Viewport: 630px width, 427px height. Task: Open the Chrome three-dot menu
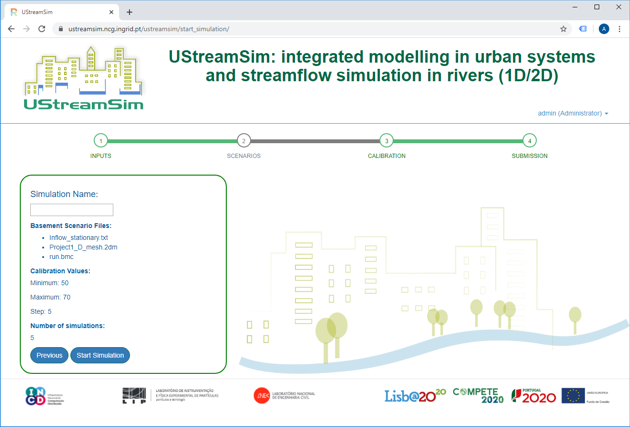(620, 29)
